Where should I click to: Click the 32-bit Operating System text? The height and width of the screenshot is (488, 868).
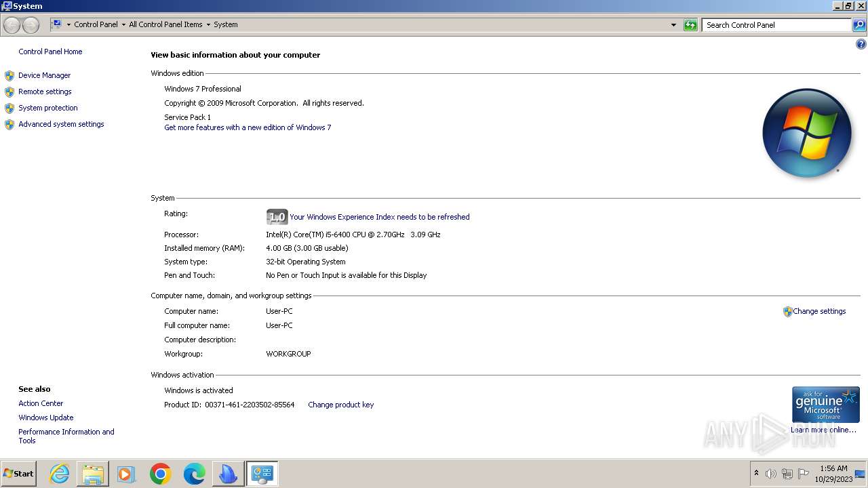tap(306, 262)
